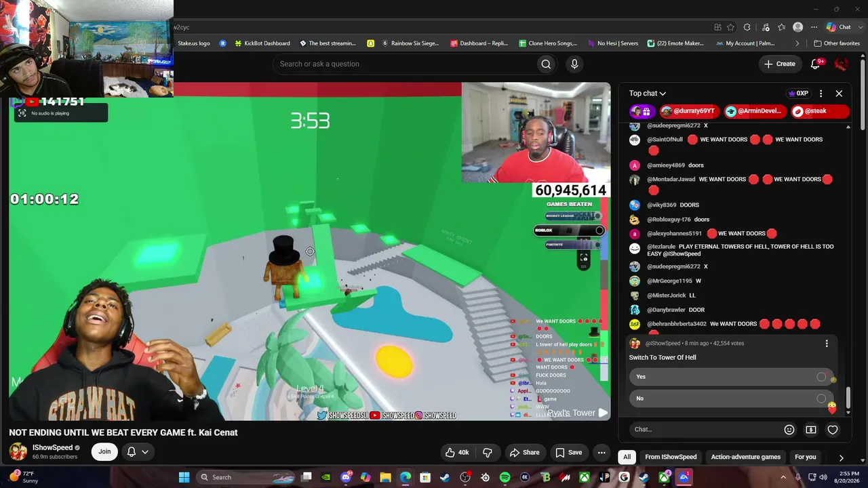Vote No in Tower Of Hell poll

730,399
